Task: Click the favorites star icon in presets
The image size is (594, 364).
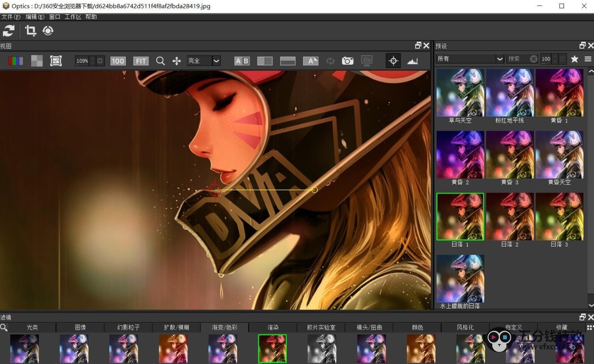Action: tap(575, 59)
